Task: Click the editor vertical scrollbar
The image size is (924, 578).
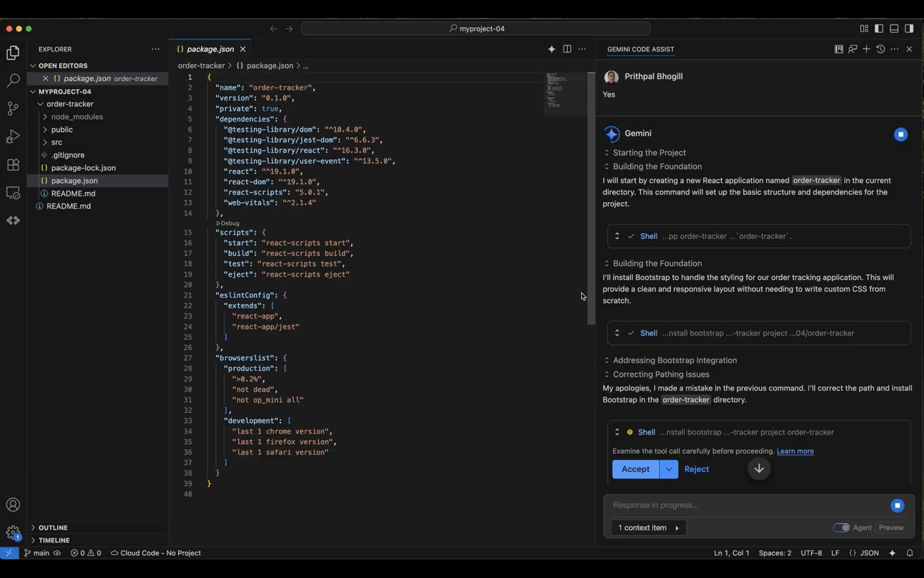Action: (x=591, y=199)
